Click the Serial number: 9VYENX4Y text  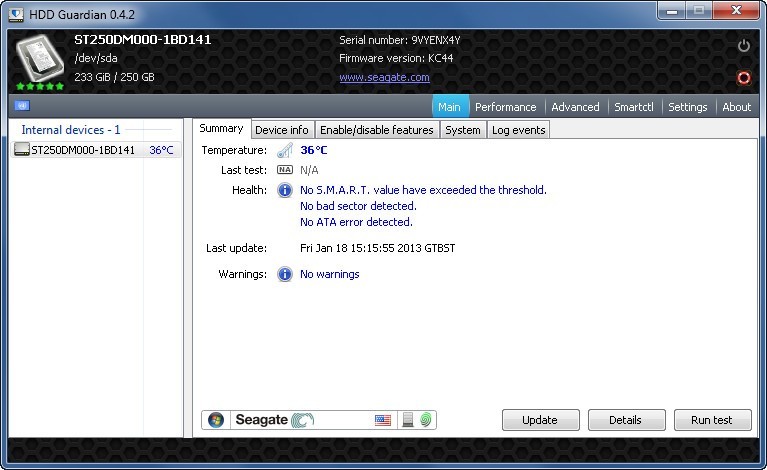click(x=400, y=40)
